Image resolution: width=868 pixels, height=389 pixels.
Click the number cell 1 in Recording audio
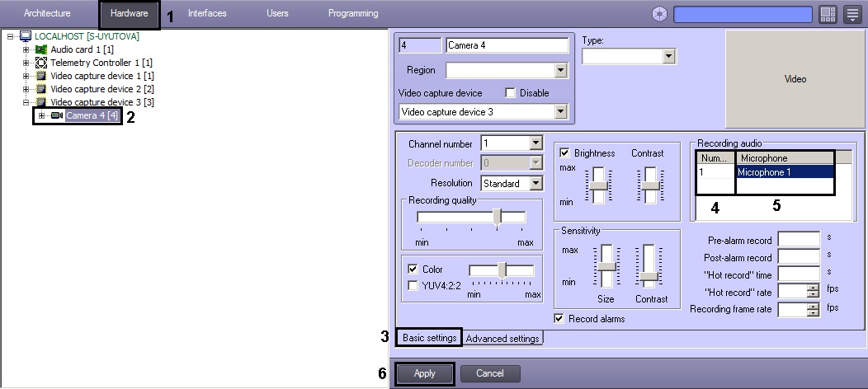click(715, 172)
